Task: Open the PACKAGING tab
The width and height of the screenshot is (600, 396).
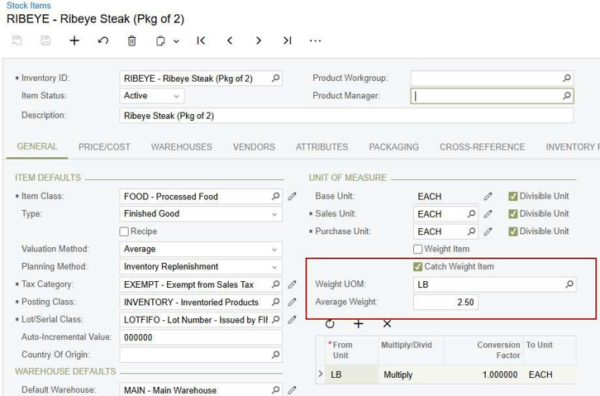Action: (394, 147)
